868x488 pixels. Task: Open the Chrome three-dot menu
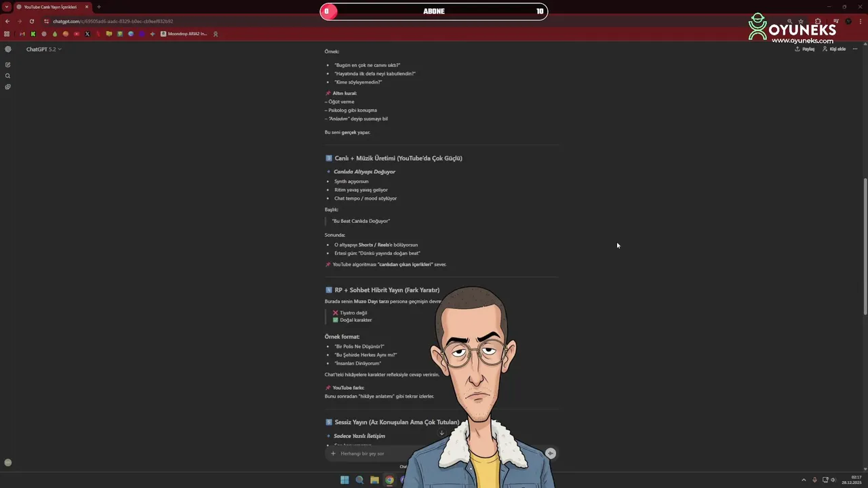pyautogui.click(x=861, y=21)
